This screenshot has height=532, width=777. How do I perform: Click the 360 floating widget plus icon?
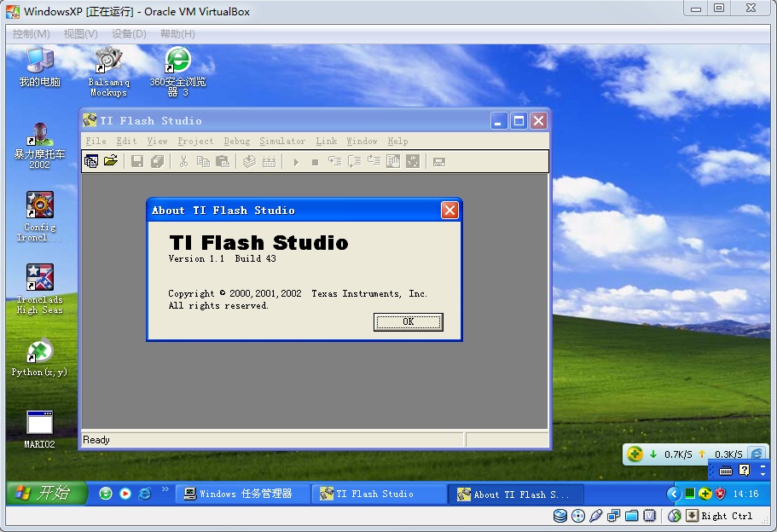coord(635,454)
